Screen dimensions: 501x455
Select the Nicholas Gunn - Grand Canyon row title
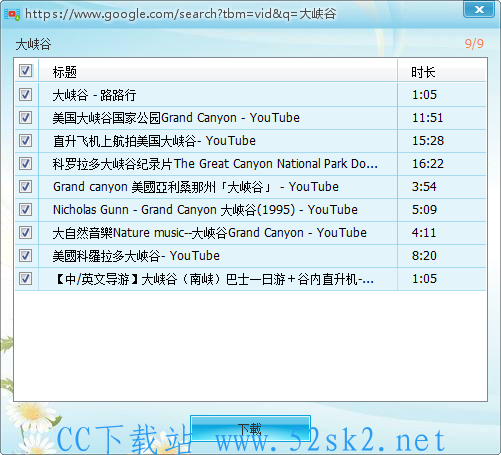click(x=205, y=210)
